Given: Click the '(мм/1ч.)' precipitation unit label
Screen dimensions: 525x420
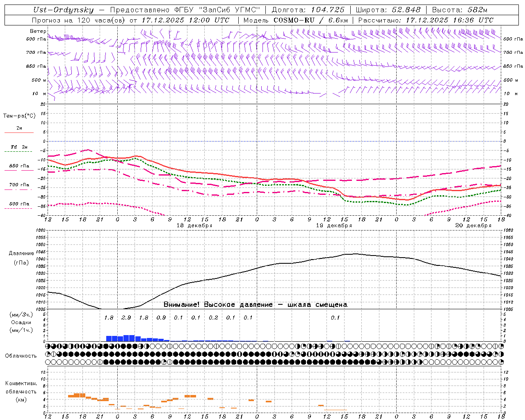Looking at the screenshot, I should (21, 331).
